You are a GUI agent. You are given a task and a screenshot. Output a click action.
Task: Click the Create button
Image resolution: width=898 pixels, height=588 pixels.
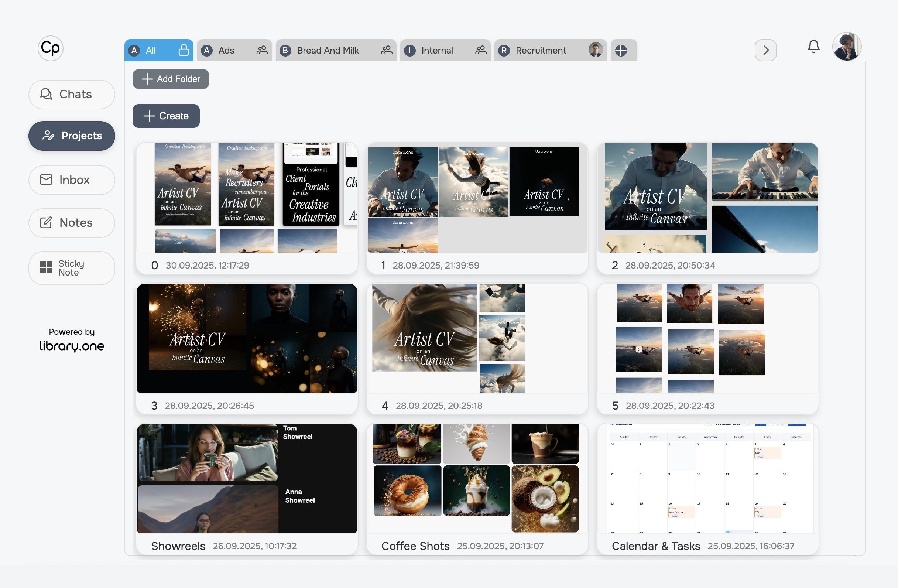166,116
